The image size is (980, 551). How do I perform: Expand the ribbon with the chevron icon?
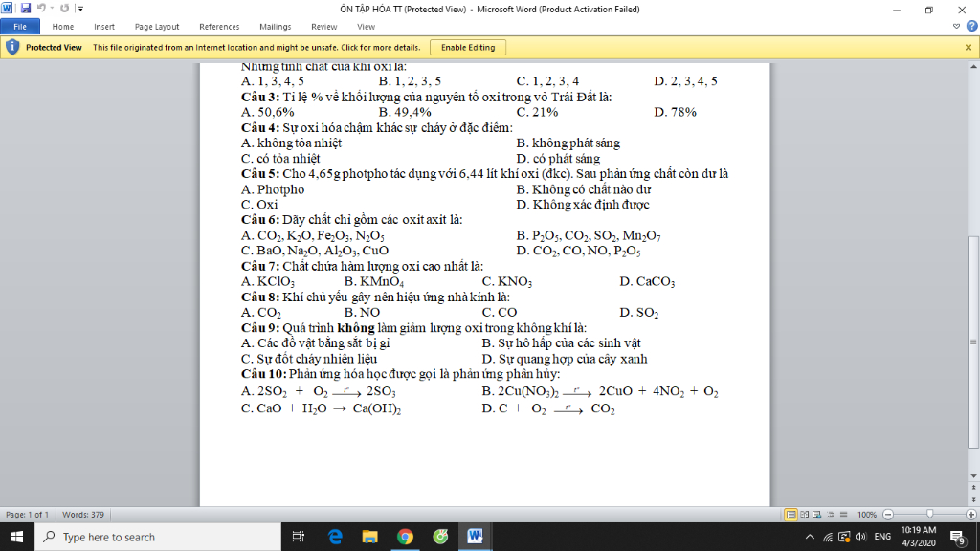[956, 26]
